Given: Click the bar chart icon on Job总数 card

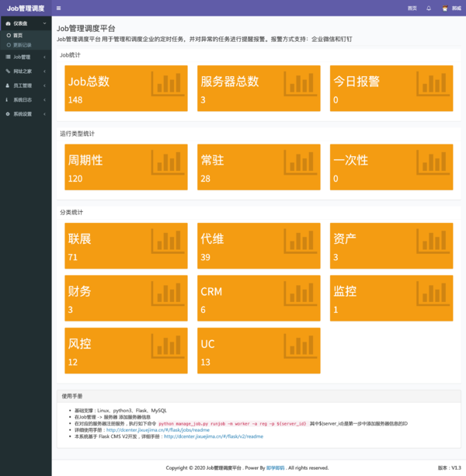Looking at the screenshot, I should pos(168,84).
